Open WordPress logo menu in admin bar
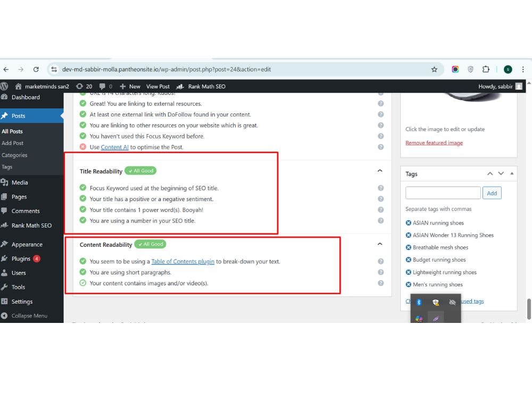 click(x=4, y=87)
